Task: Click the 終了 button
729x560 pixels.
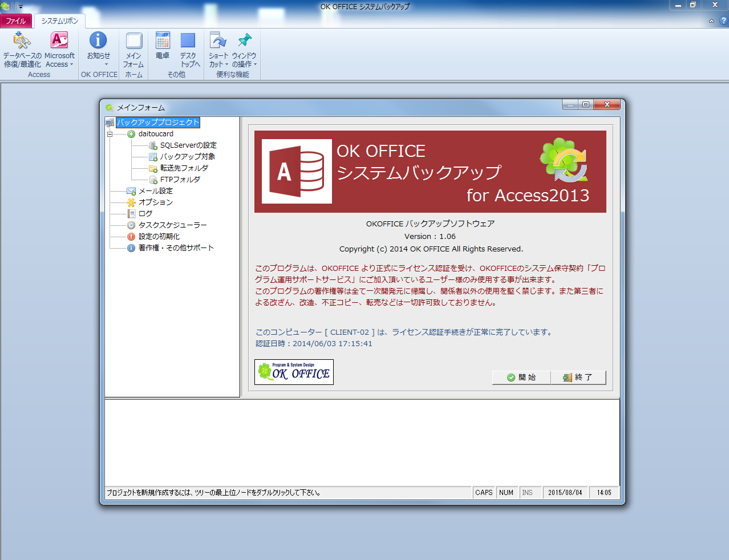Action: [x=578, y=378]
